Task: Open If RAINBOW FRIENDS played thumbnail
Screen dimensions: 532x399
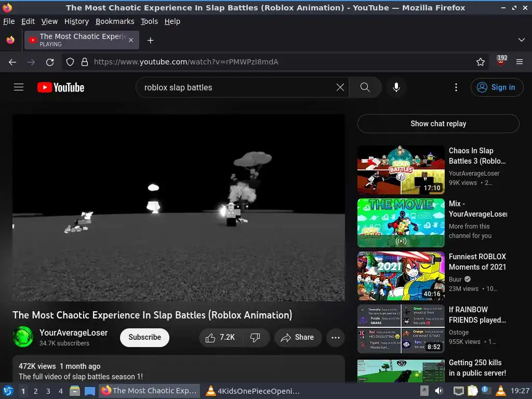Action: [x=401, y=329]
